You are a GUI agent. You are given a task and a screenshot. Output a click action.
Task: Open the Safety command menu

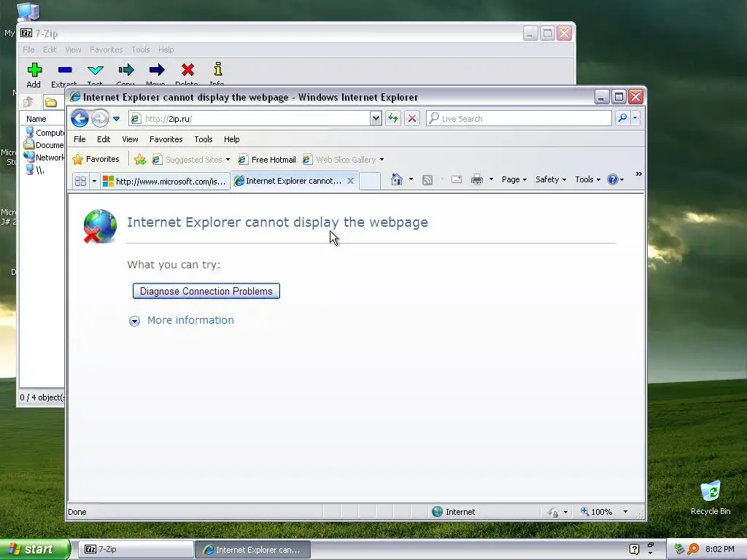coord(550,179)
